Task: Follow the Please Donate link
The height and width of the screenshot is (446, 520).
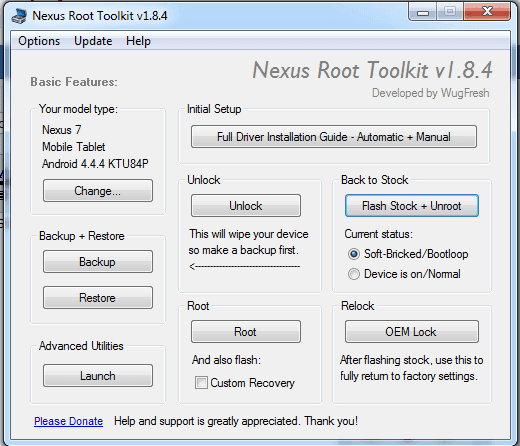Action: coord(68,421)
